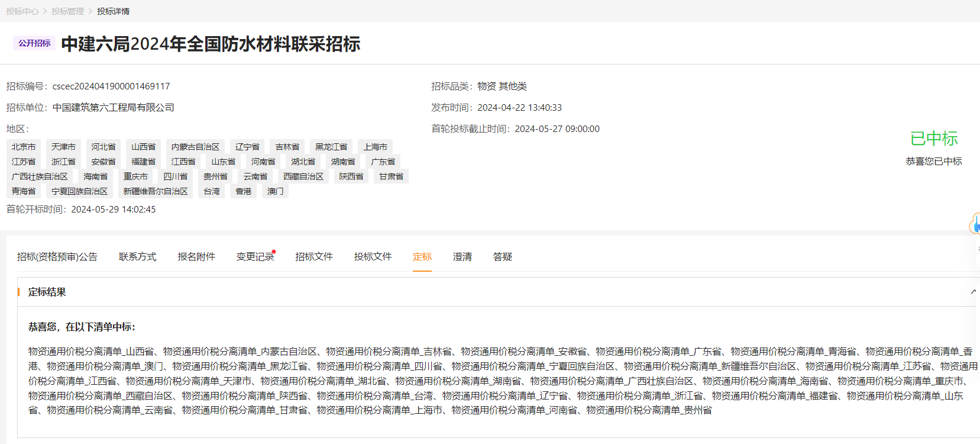Click the 山东省 region tag
This screenshot has height=444, width=980.
click(x=224, y=162)
